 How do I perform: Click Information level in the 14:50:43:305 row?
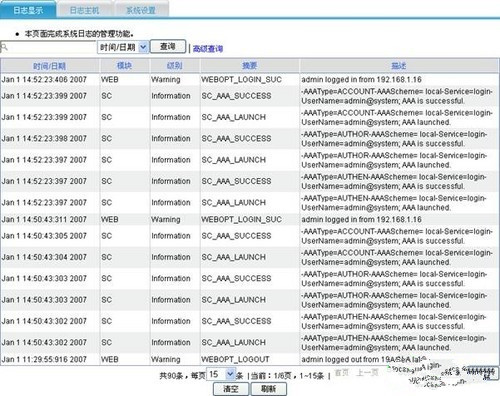tap(171, 236)
